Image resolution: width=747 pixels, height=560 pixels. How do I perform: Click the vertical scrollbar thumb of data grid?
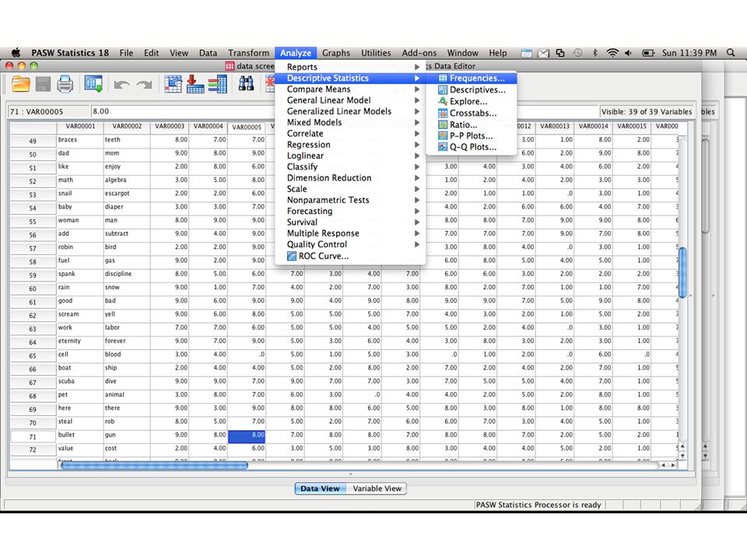(682, 272)
